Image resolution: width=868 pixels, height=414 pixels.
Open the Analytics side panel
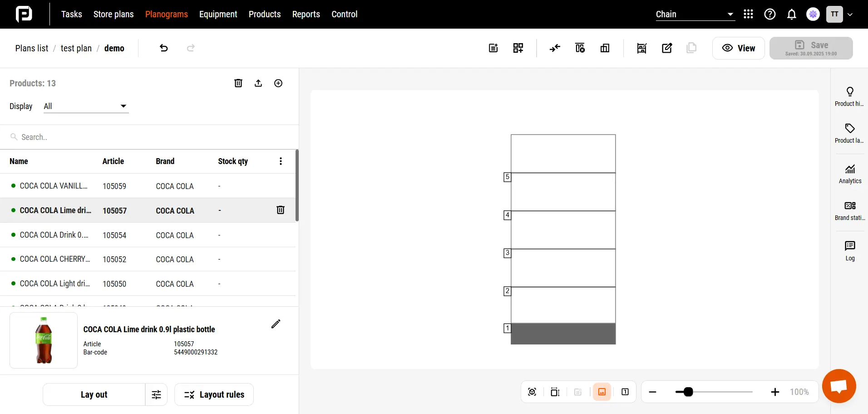pyautogui.click(x=850, y=174)
